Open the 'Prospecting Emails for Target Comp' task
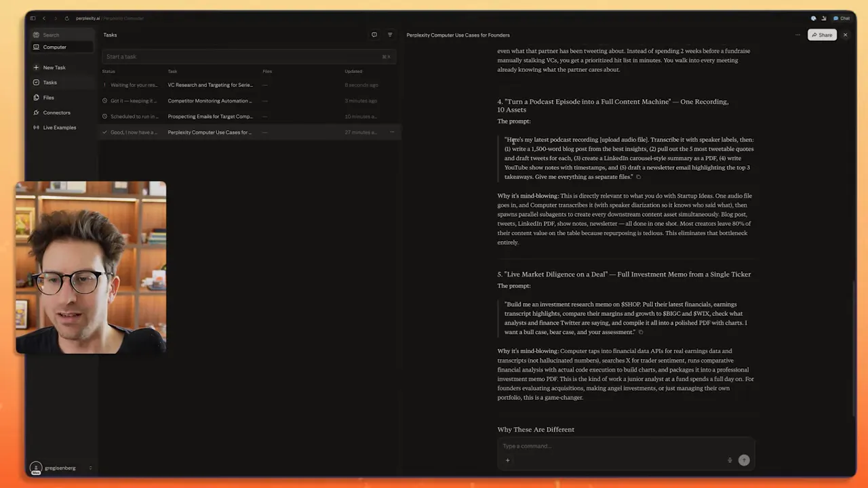Viewport: 868px width, 488px height. (x=248, y=117)
